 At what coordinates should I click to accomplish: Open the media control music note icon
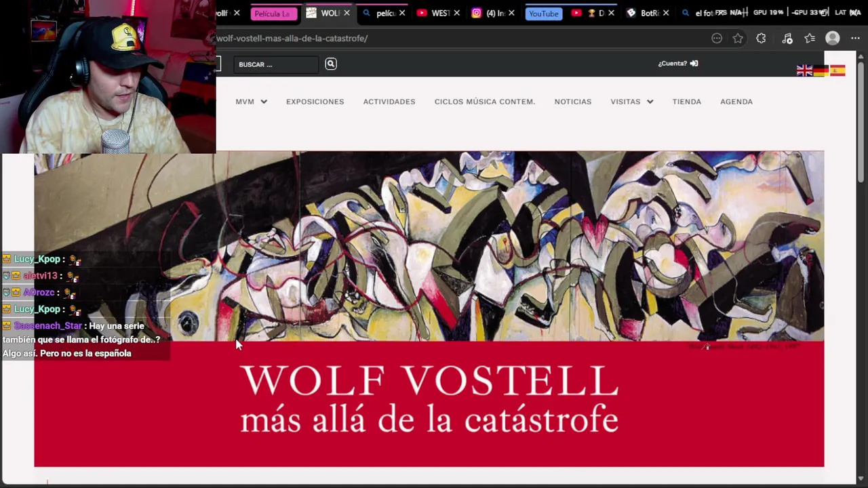click(x=787, y=39)
